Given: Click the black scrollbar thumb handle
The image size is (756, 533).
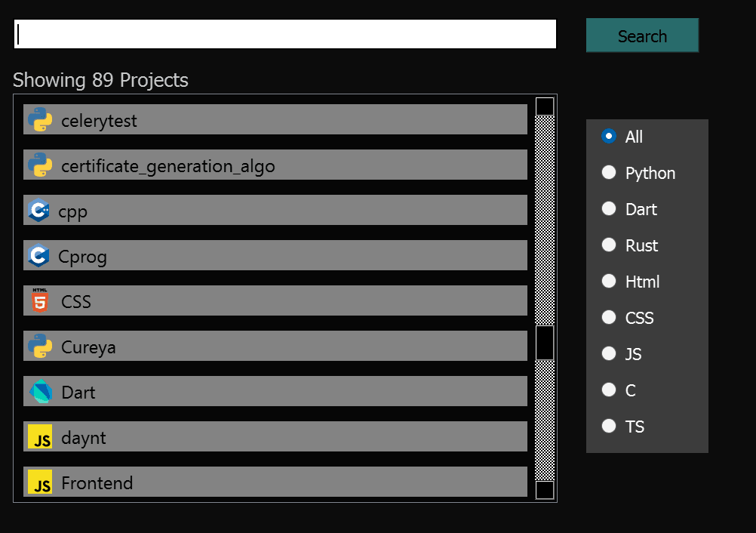Looking at the screenshot, I should (x=545, y=343).
